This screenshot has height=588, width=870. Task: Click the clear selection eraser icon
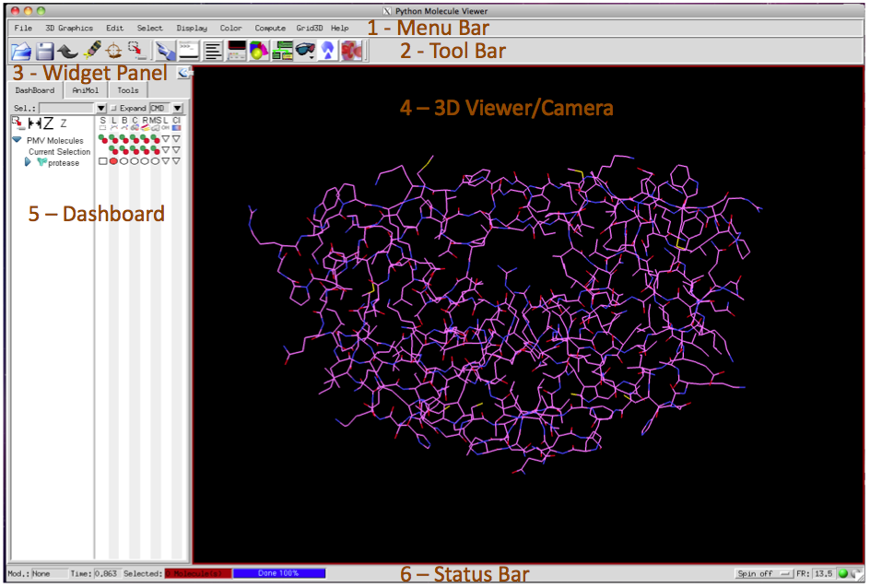click(92, 51)
